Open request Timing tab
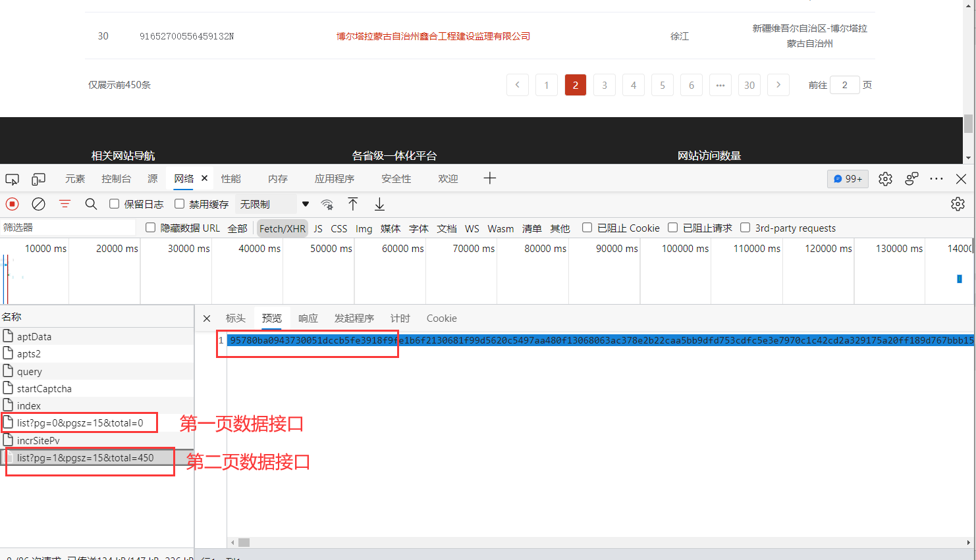 point(400,318)
